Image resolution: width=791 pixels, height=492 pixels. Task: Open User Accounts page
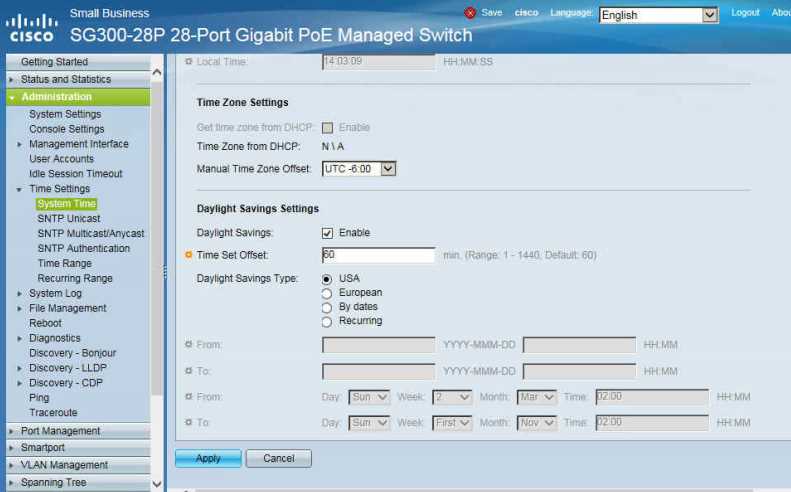coord(62,159)
